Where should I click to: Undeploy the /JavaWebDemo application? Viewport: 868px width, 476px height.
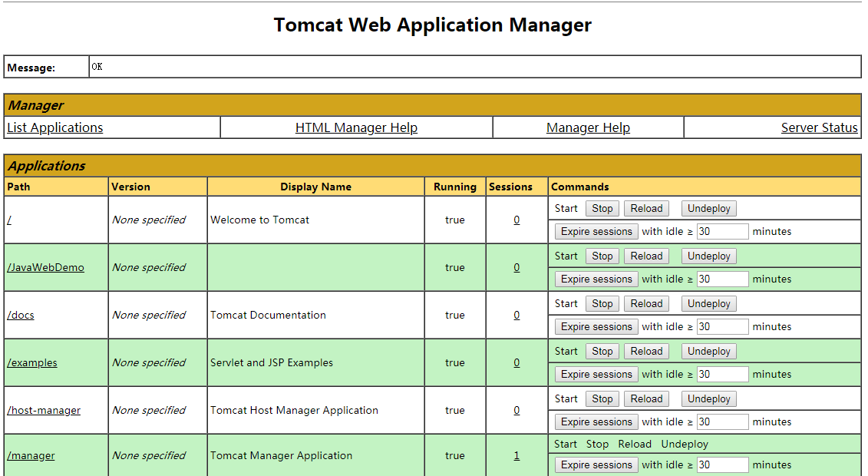[709, 256]
